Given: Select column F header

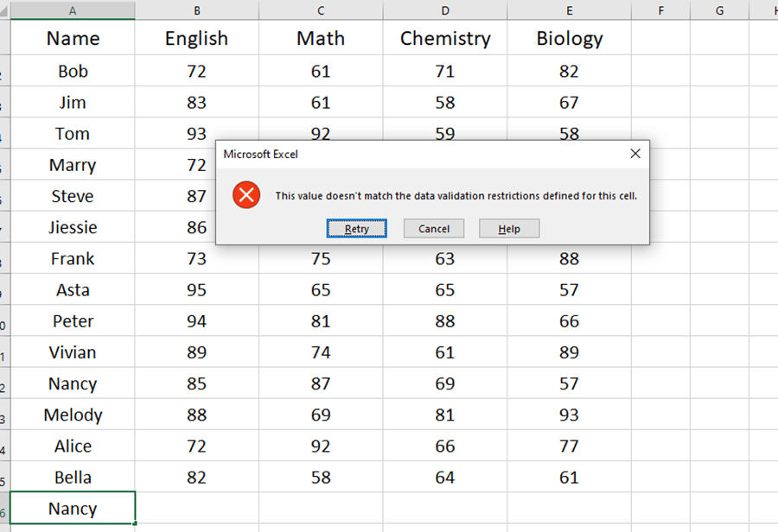Looking at the screenshot, I should tap(661, 10).
